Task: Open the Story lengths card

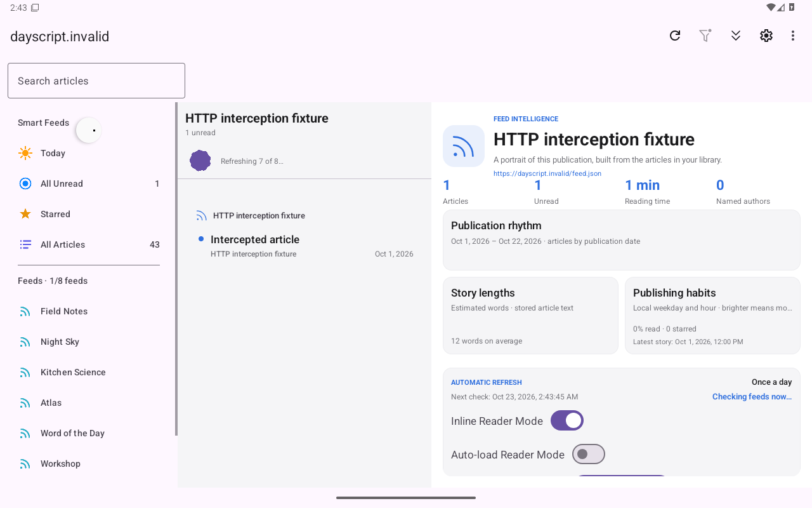Action: pos(530,316)
